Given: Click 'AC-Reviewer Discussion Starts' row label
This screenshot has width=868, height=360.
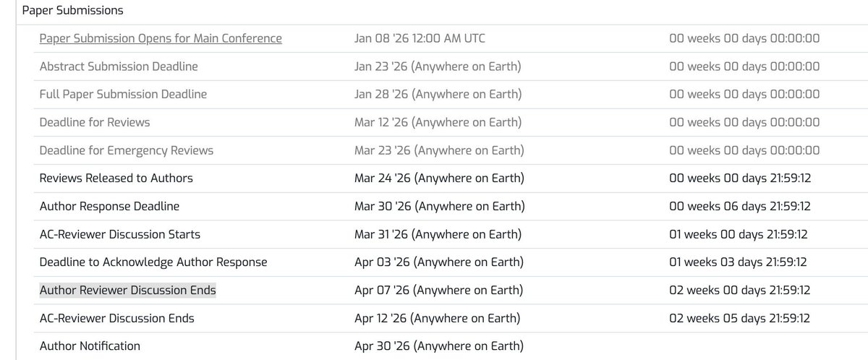Looking at the screenshot, I should click(x=120, y=234).
